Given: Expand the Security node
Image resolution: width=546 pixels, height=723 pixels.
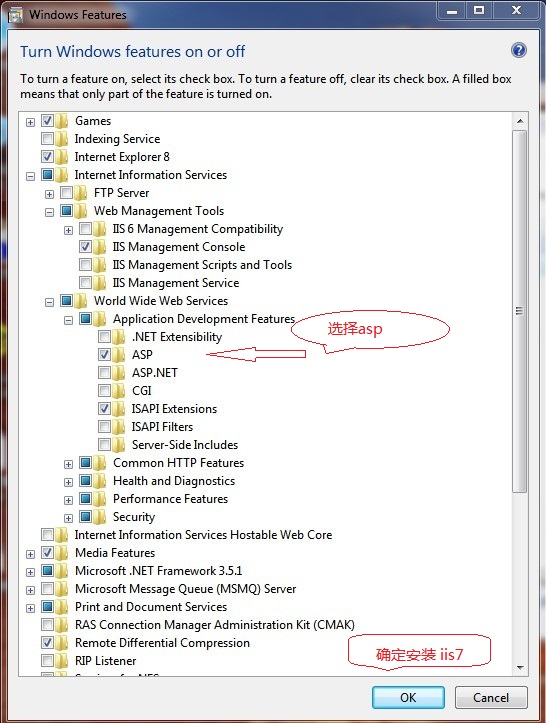Looking at the screenshot, I should pyautogui.click(x=68, y=518).
